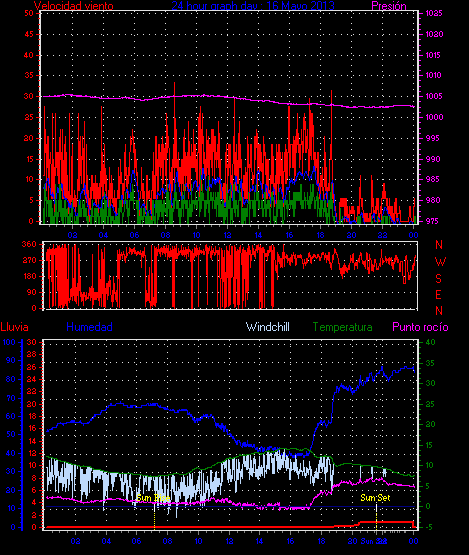Select the Humedad legend label
This screenshot has width=469, height=555.
click(x=90, y=327)
